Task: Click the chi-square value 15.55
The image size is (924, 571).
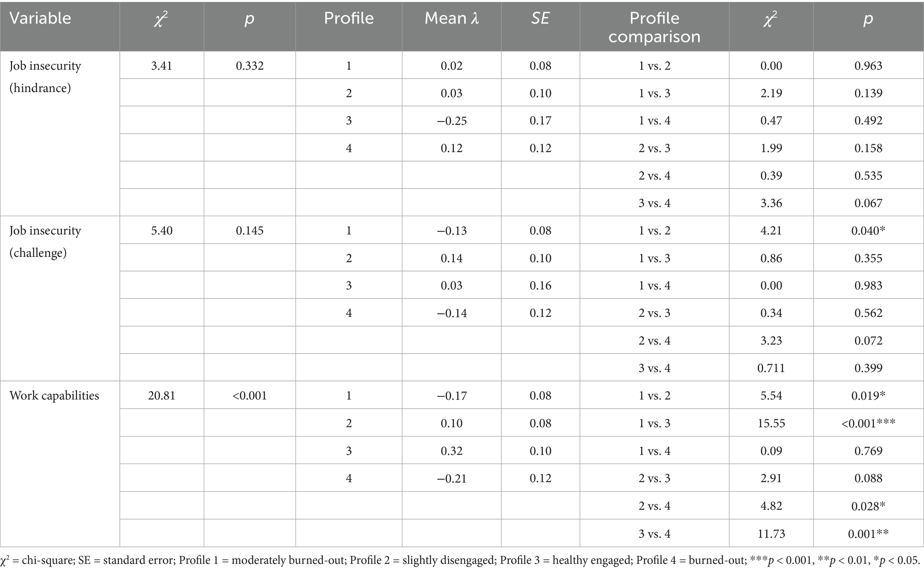Action: [771, 423]
